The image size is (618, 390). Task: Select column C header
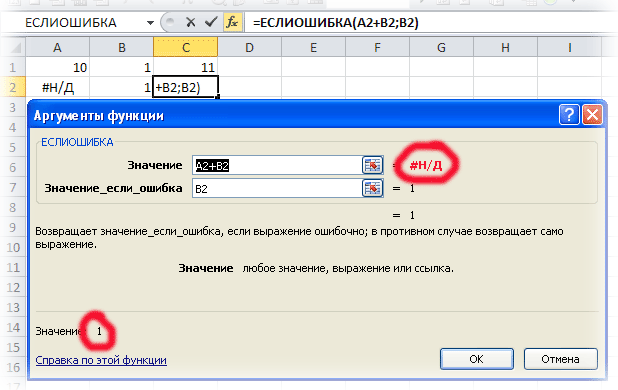tap(186, 48)
